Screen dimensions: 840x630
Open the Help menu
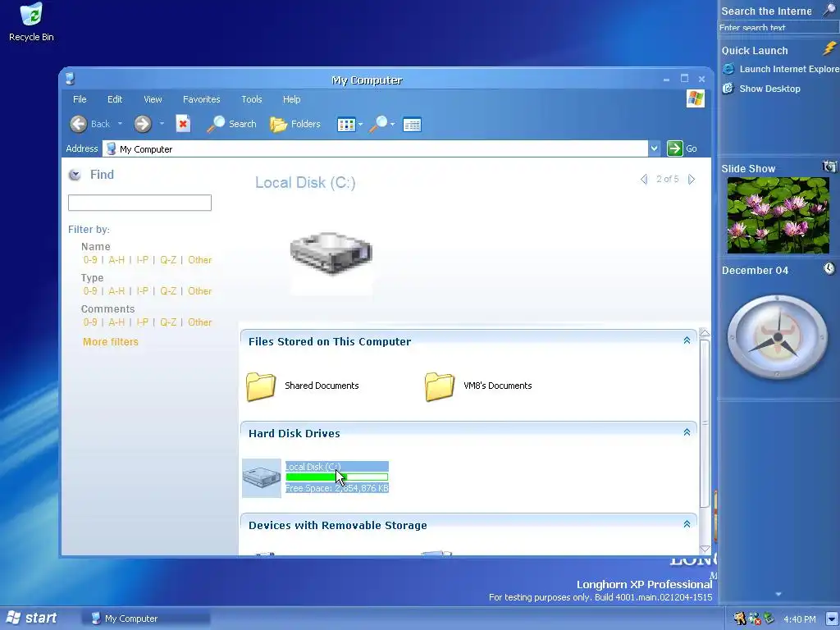291,99
